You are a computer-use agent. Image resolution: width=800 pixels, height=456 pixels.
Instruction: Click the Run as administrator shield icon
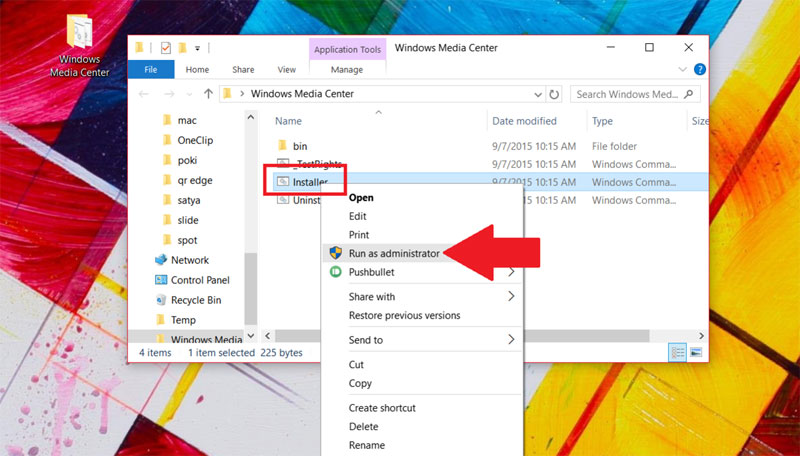pyautogui.click(x=335, y=253)
